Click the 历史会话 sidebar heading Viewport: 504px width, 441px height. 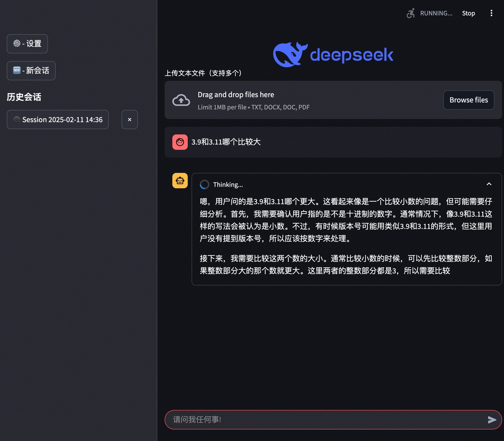click(x=24, y=97)
